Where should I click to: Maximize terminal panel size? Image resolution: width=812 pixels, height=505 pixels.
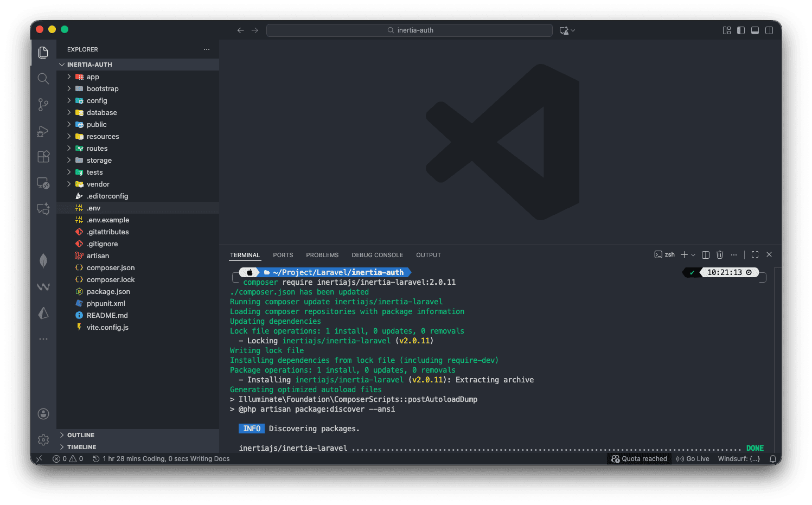[755, 254]
